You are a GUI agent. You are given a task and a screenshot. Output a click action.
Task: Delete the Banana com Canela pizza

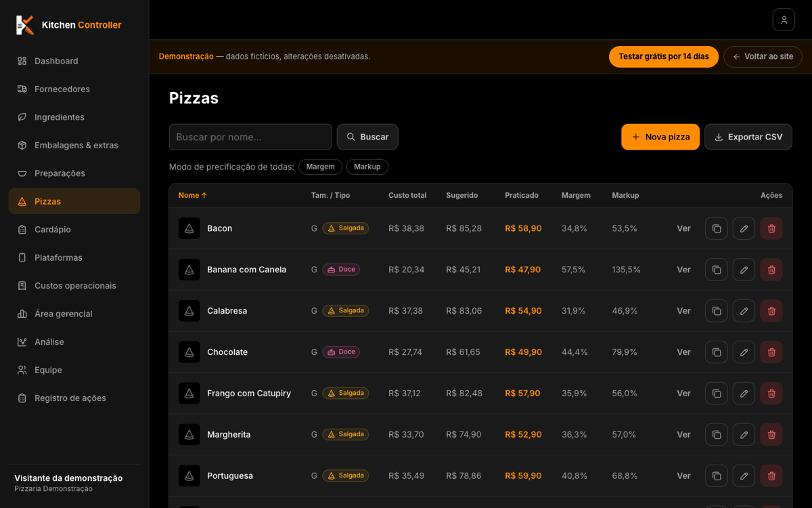(771, 270)
